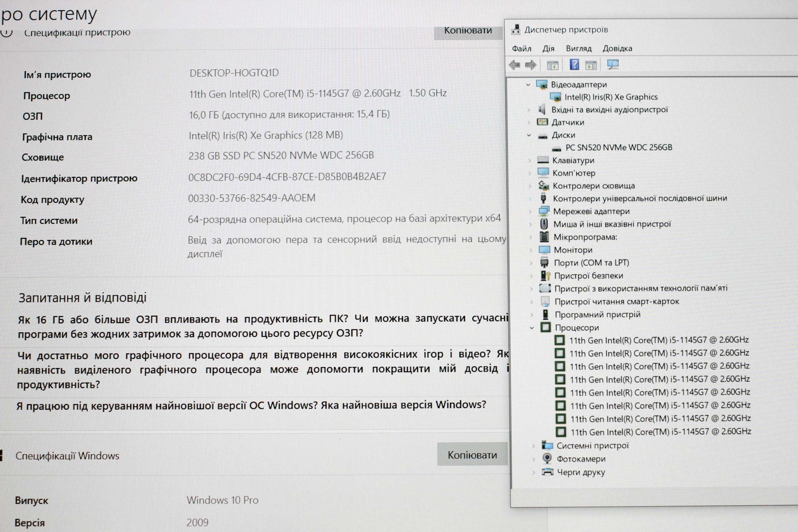798x532 pixels.
Task: Click storage value 238 GB SSD PC SN520
Action: coord(281,155)
